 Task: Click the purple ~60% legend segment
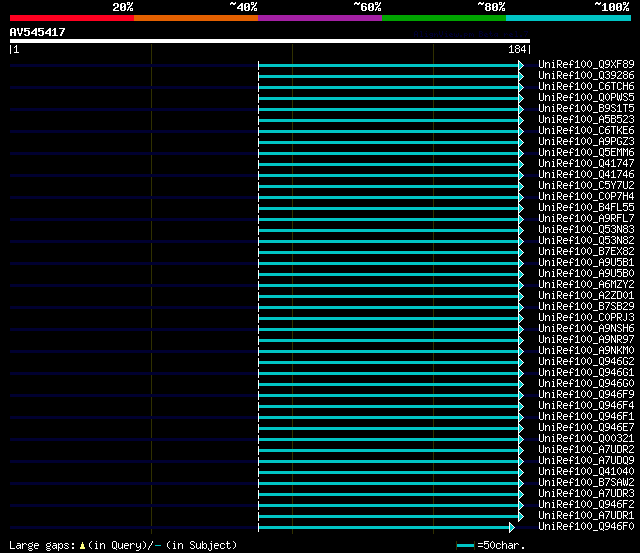pyautogui.click(x=320, y=18)
